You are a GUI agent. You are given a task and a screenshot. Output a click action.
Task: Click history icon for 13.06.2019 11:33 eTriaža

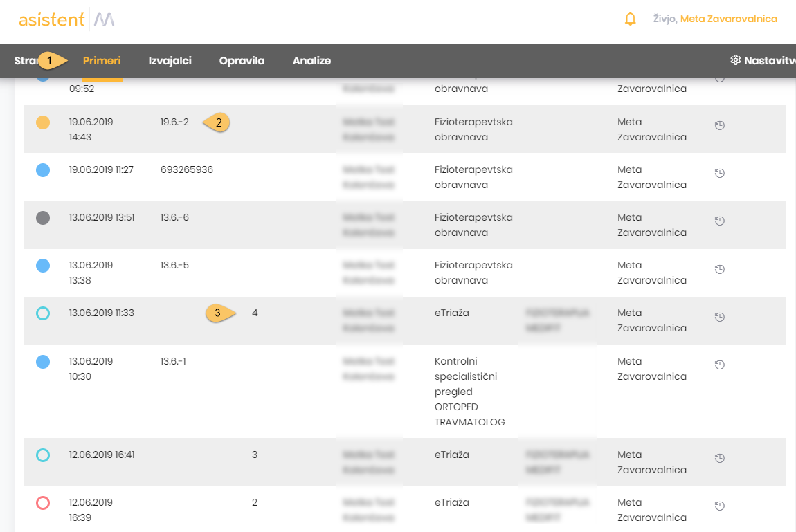(x=719, y=317)
